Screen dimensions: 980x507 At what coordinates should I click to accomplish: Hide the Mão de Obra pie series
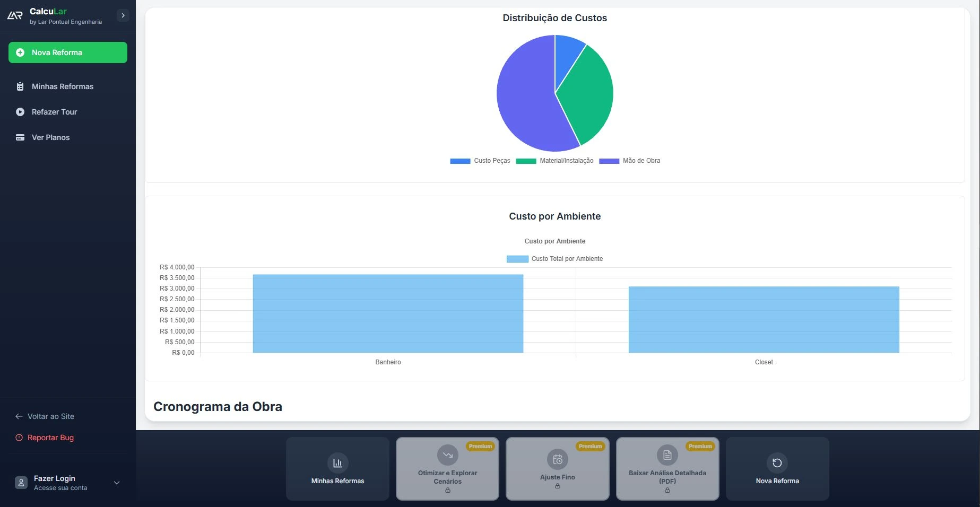tap(630, 161)
